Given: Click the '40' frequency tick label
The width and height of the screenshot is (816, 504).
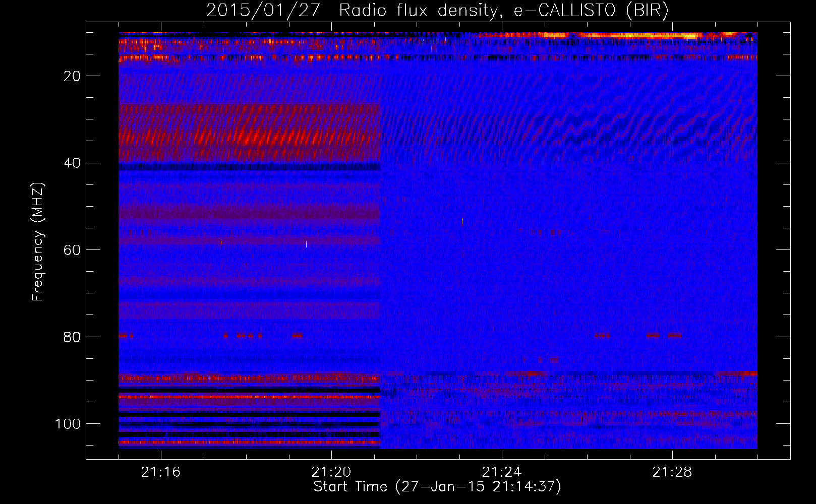Looking at the screenshot, I should tap(72, 163).
